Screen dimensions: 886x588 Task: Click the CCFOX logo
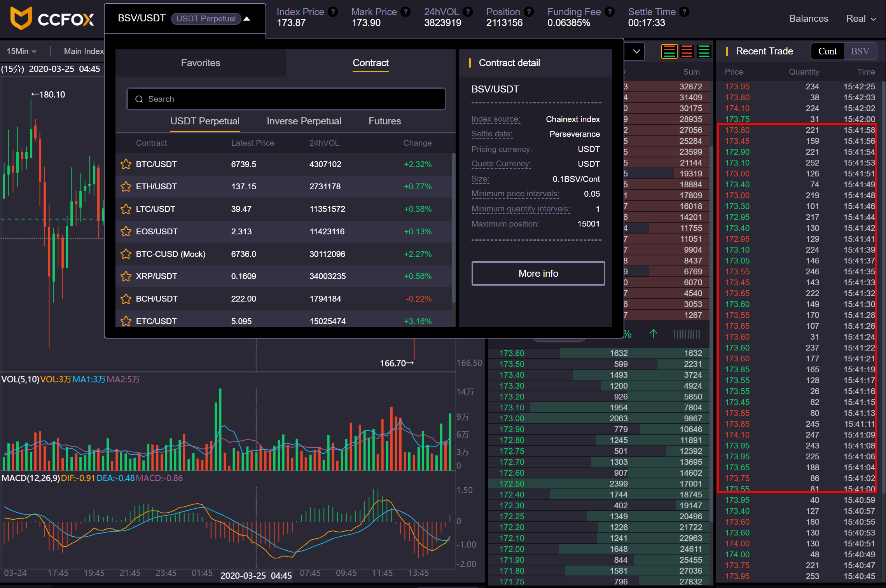[52, 18]
